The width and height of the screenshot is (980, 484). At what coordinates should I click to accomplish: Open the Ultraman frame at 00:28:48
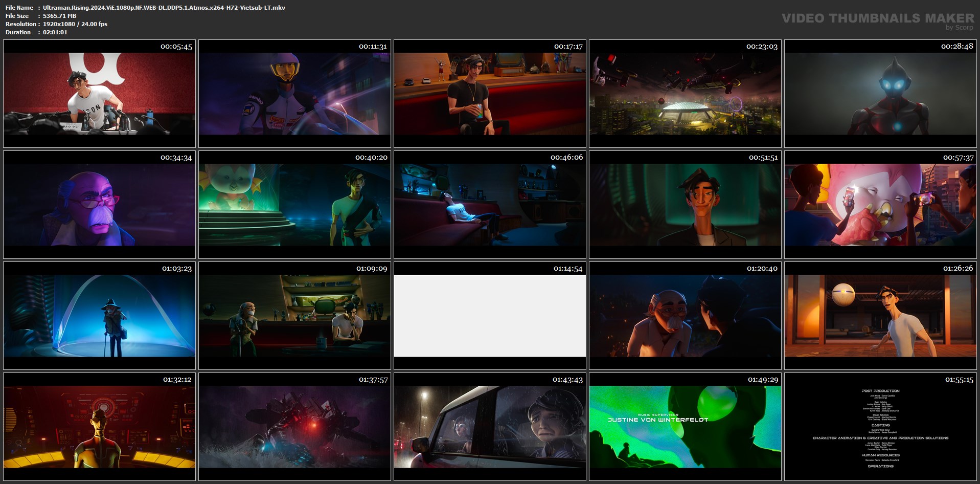tap(880, 94)
